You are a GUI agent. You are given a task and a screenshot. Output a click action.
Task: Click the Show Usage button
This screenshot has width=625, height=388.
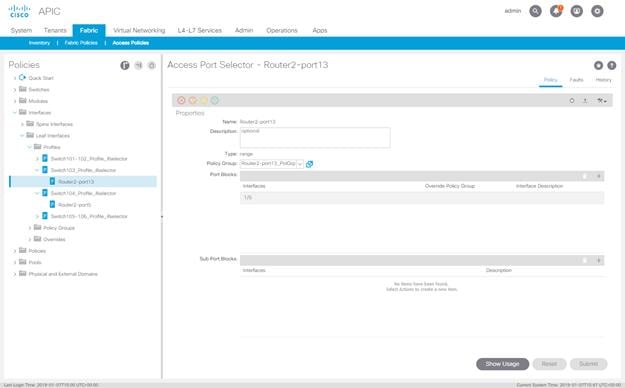(502, 364)
